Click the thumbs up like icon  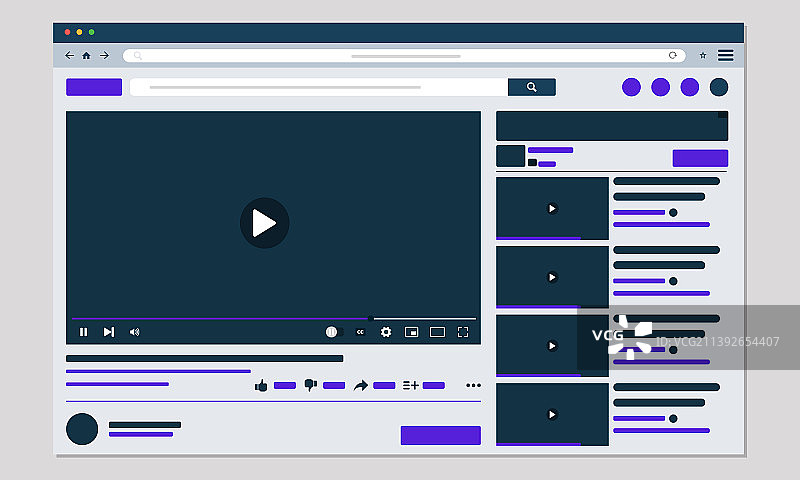coord(261,385)
